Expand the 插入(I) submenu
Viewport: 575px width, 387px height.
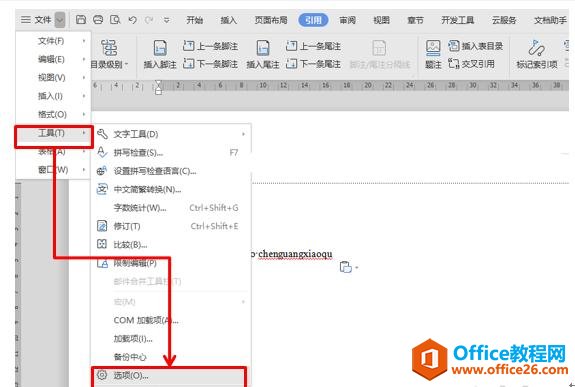pyautogui.click(x=53, y=96)
